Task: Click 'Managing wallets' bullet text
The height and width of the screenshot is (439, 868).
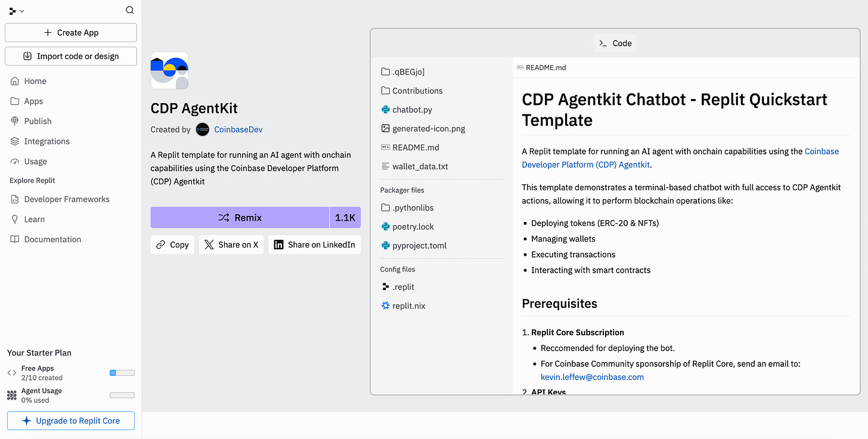Action: click(x=563, y=239)
